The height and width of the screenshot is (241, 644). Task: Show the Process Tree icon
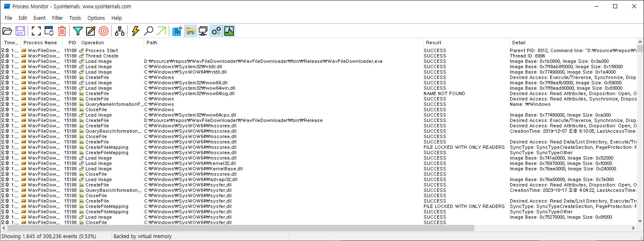[119, 31]
